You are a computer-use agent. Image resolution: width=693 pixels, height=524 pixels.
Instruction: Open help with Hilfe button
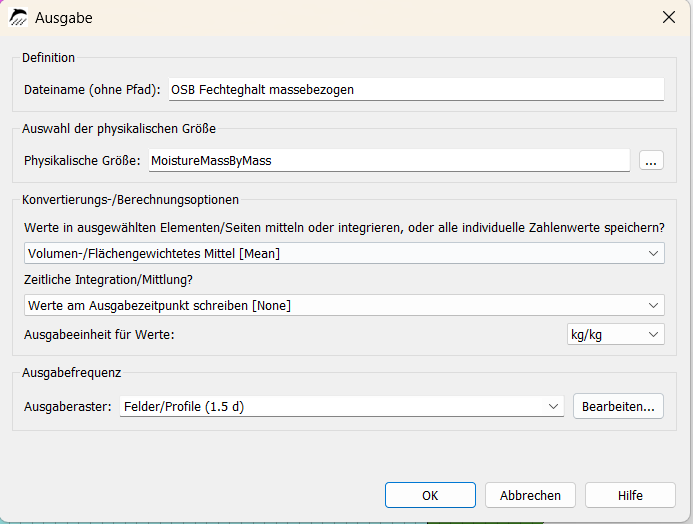coord(630,495)
